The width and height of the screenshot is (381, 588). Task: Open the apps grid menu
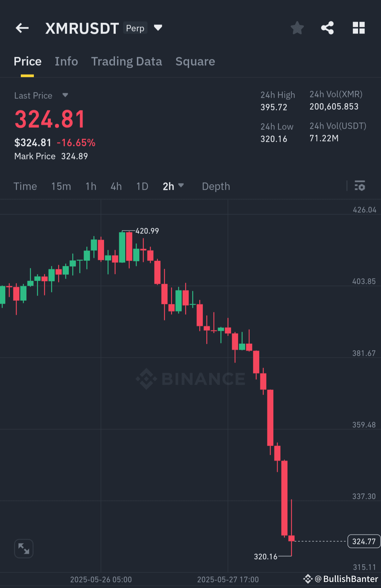pos(359,28)
